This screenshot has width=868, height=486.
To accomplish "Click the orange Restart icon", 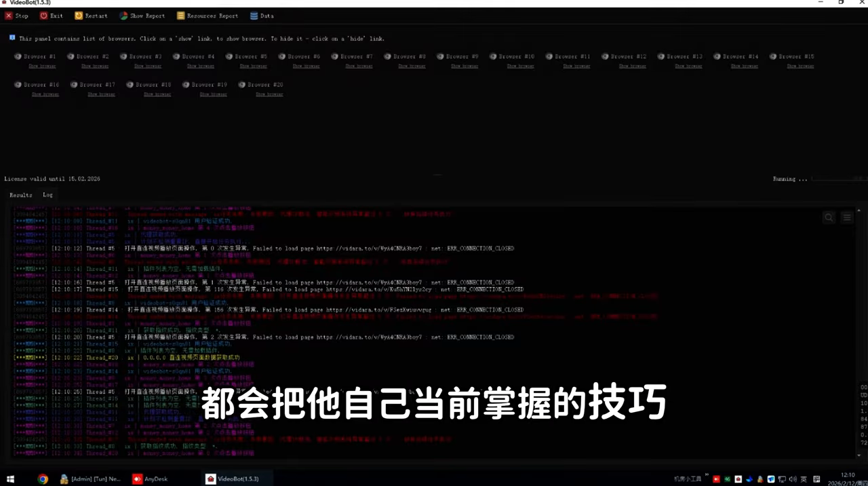I will pyautogui.click(x=79, y=16).
